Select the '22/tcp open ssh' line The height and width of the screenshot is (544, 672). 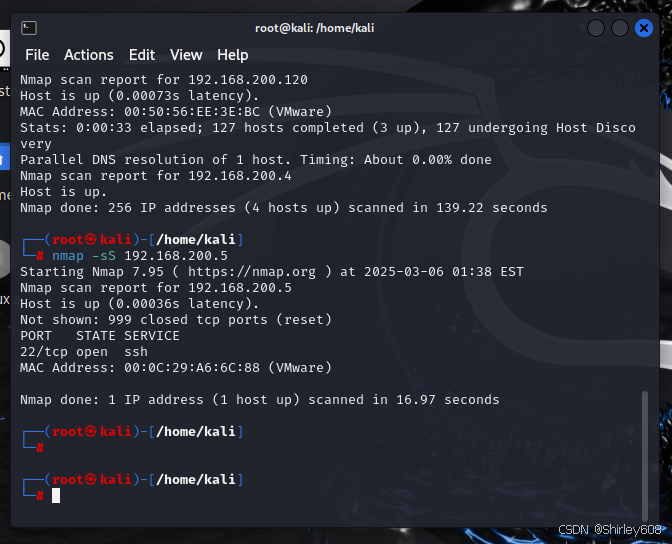click(x=84, y=352)
